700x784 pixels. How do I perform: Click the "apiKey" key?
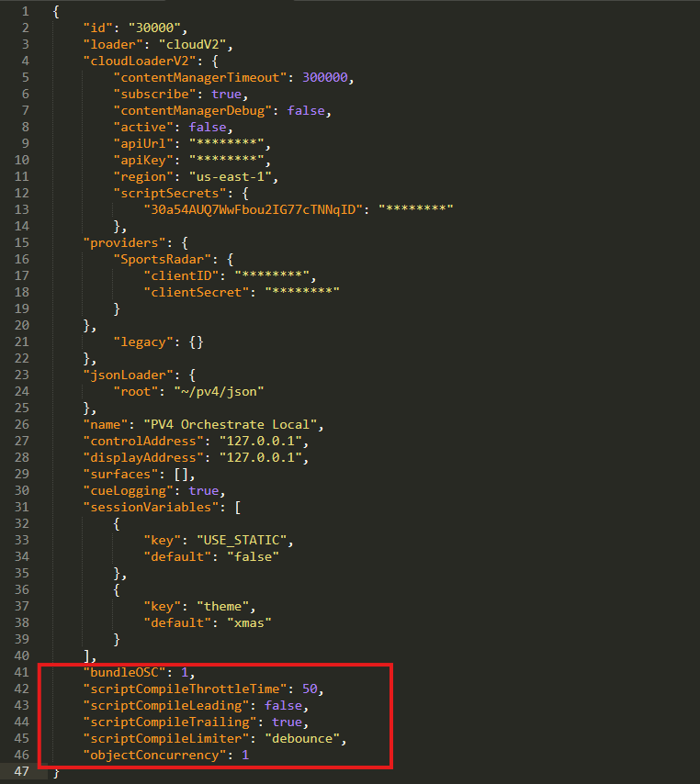pos(143,160)
